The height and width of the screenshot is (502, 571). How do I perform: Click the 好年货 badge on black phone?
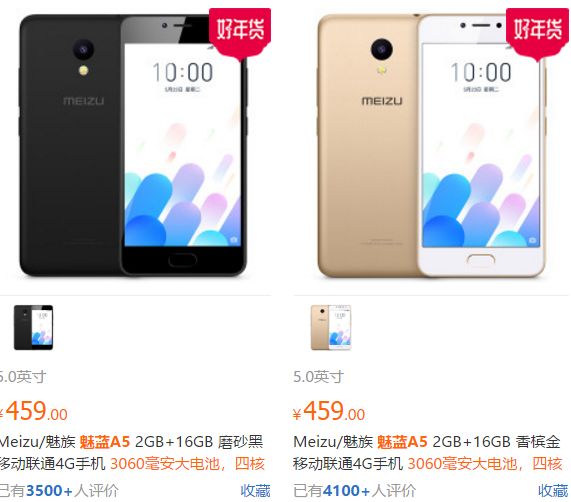coord(240,33)
